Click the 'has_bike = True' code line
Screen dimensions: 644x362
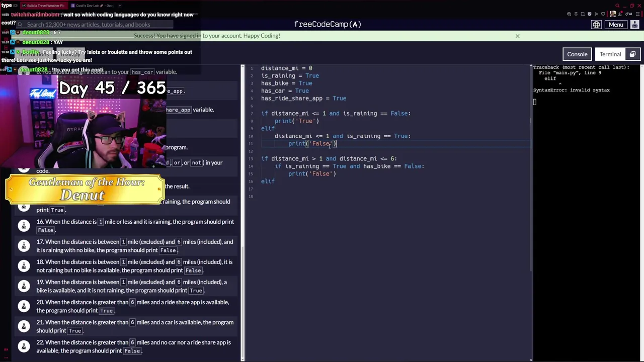(x=286, y=83)
